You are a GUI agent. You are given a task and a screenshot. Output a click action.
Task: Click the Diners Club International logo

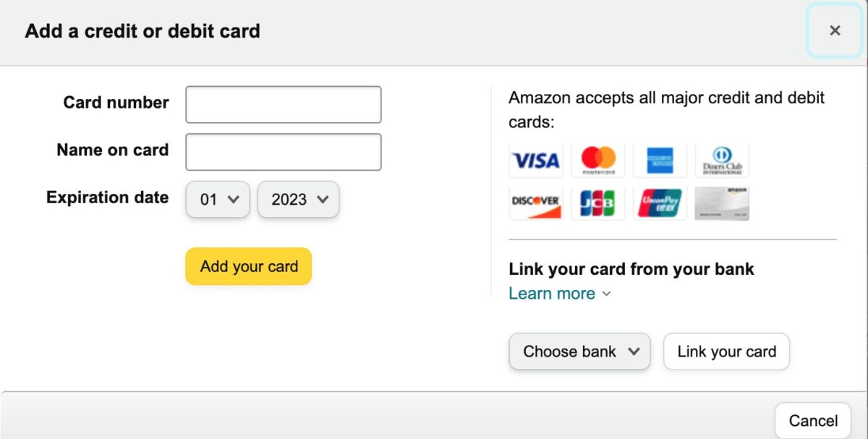pos(722,161)
